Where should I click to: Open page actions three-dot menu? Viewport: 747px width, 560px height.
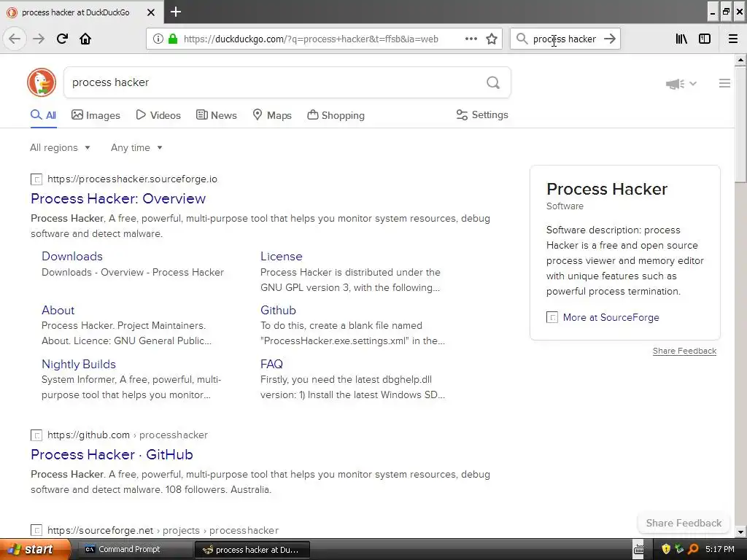tap(471, 39)
